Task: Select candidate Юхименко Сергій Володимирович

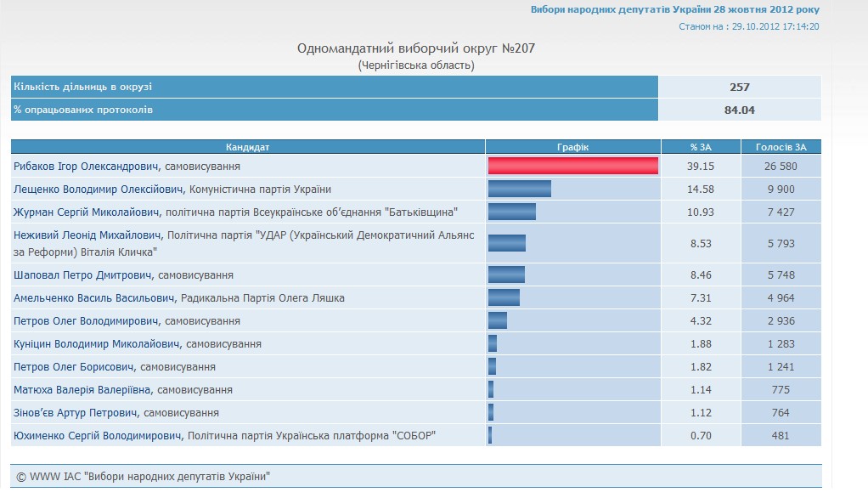Action: 98,436
